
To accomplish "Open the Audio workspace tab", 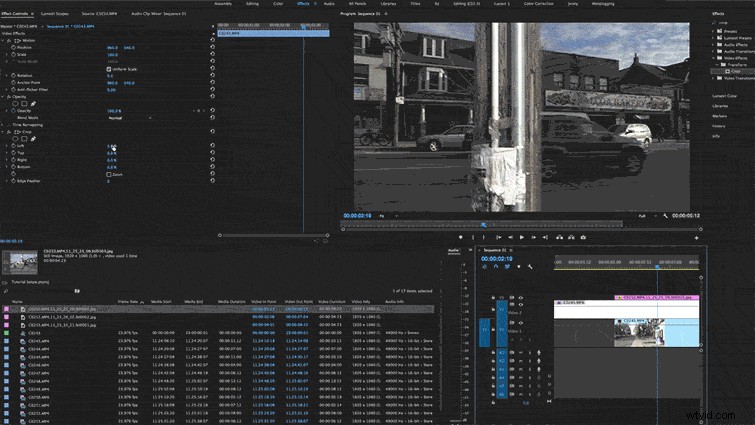I will (x=329, y=3).
